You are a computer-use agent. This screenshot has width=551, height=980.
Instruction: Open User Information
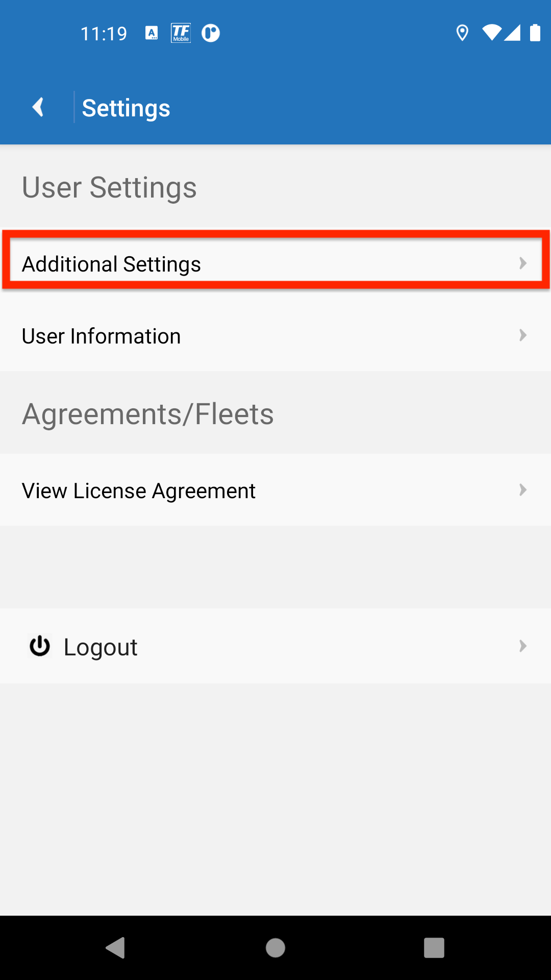pyautogui.click(x=101, y=336)
